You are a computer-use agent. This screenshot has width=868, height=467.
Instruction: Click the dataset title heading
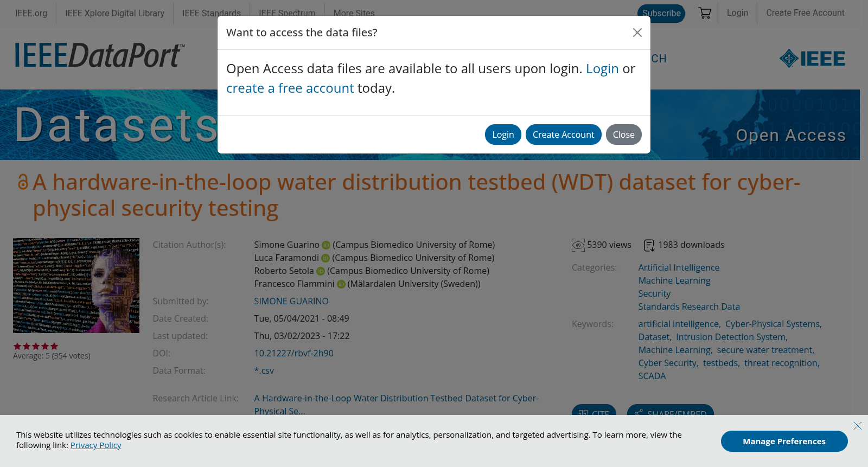click(x=417, y=195)
